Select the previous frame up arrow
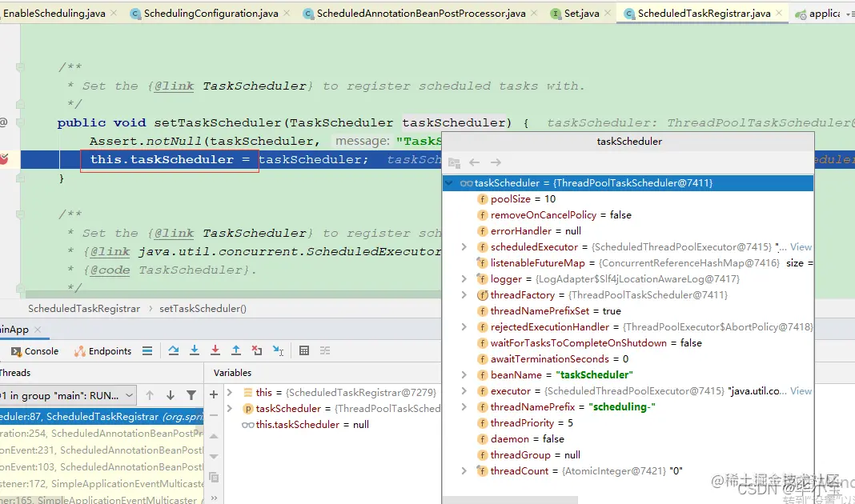 [150, 395]
